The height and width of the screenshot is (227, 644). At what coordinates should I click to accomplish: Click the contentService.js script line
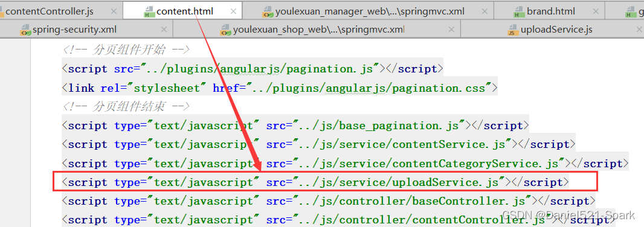pyautogui.click(x=319, y=144)
